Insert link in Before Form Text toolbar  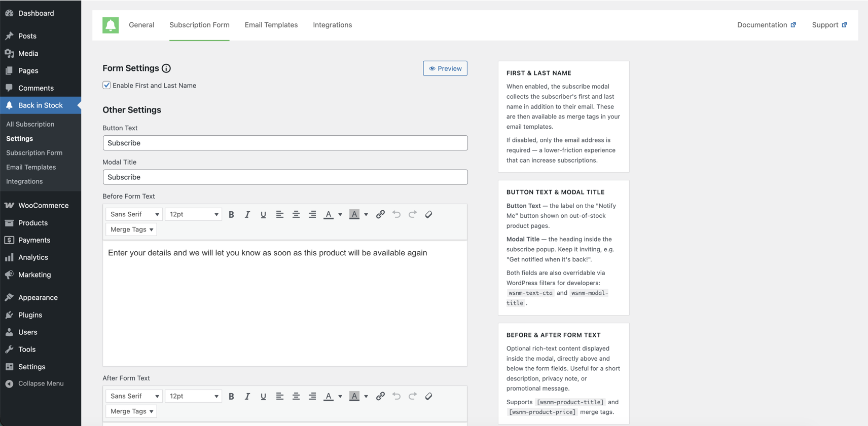click(x=380, y=214)
